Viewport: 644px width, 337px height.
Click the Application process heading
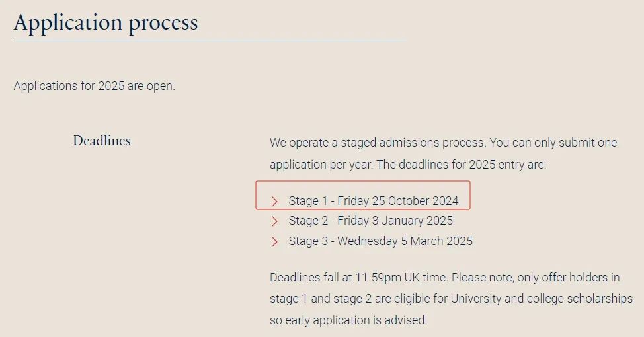tap(106, 22)
